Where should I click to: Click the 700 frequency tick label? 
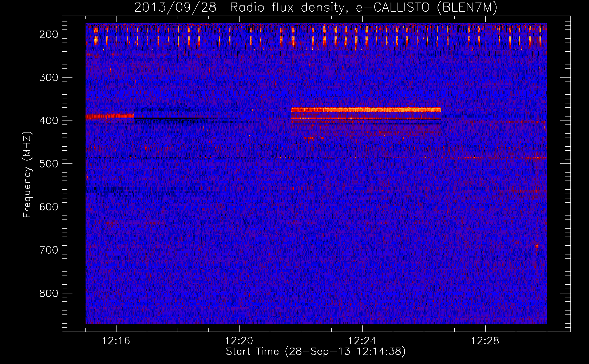coord(48,250)
